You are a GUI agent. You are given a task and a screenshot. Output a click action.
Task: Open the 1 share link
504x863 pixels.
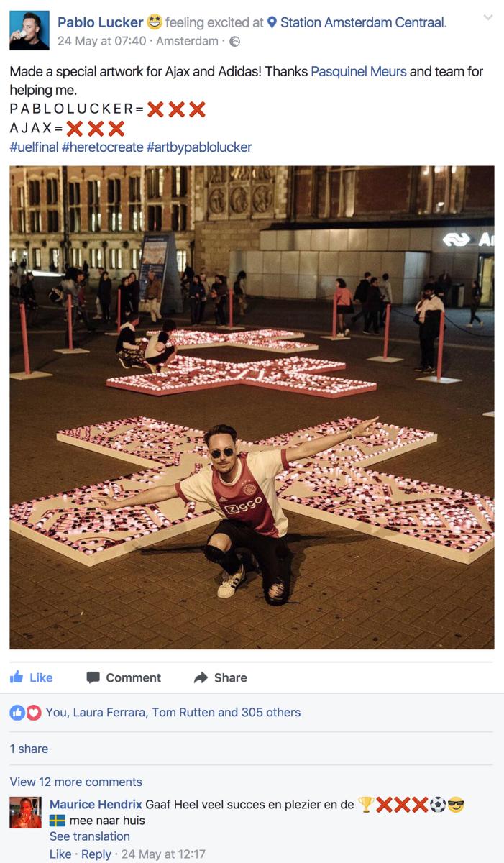[29, 749]
